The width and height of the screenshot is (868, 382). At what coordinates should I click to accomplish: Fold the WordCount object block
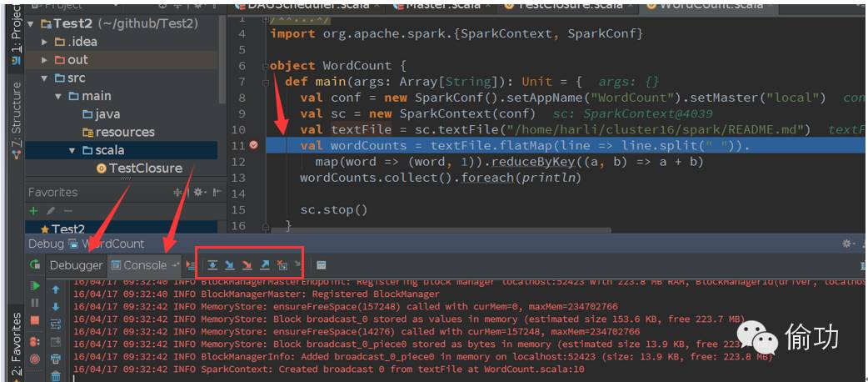[266, 66]
